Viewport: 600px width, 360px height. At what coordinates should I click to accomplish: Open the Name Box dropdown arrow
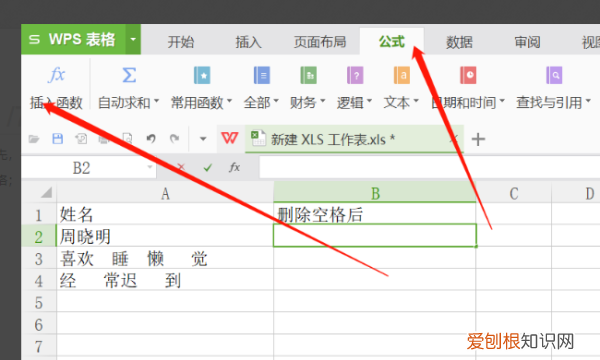click(x=150, y=167)
